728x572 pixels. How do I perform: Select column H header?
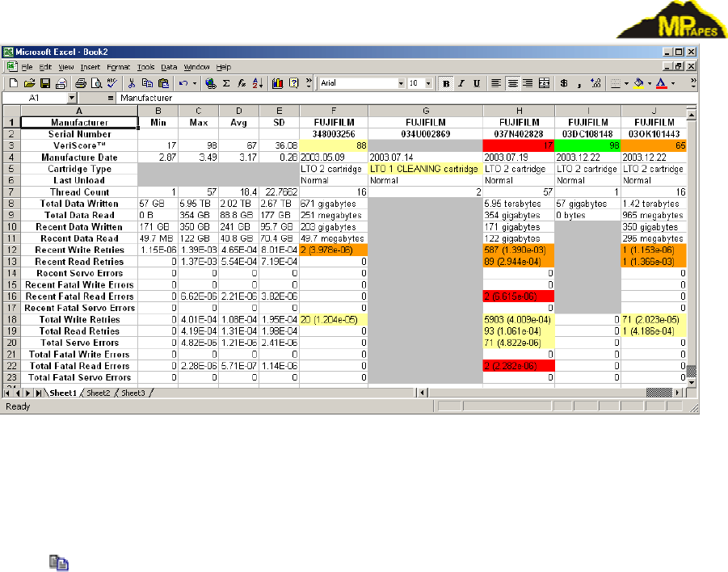(519, 111)
